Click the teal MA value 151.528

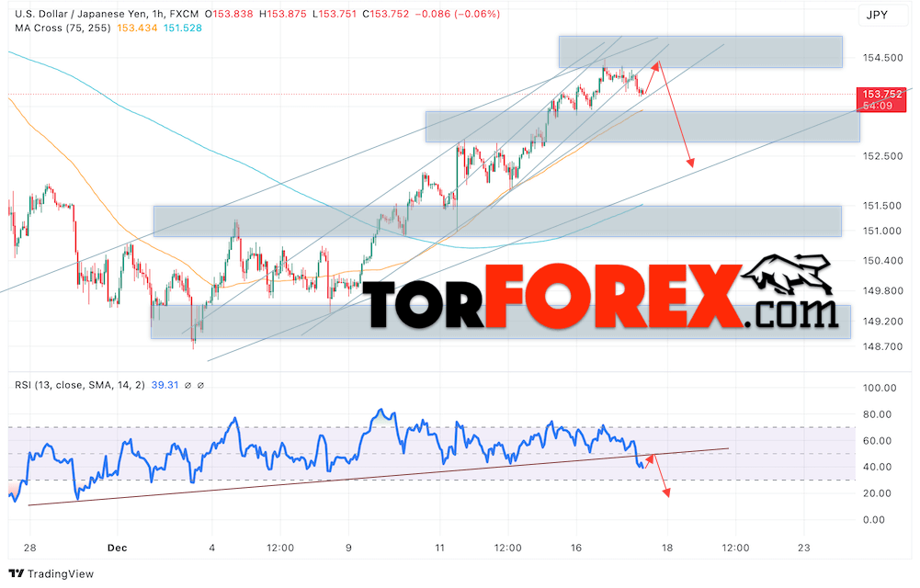(x=183, y=28)
